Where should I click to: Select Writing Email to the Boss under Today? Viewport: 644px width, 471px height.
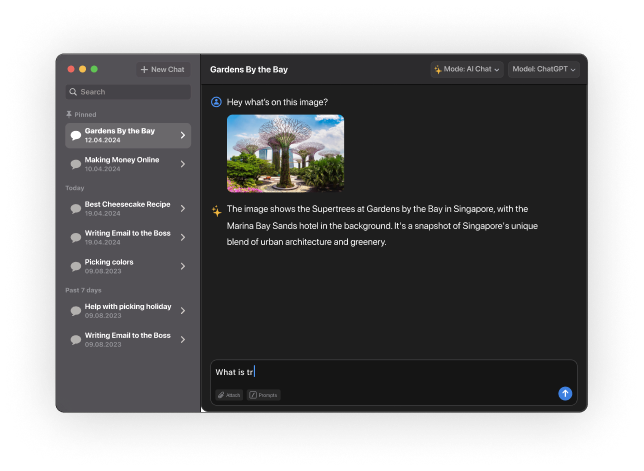point(127,237)
